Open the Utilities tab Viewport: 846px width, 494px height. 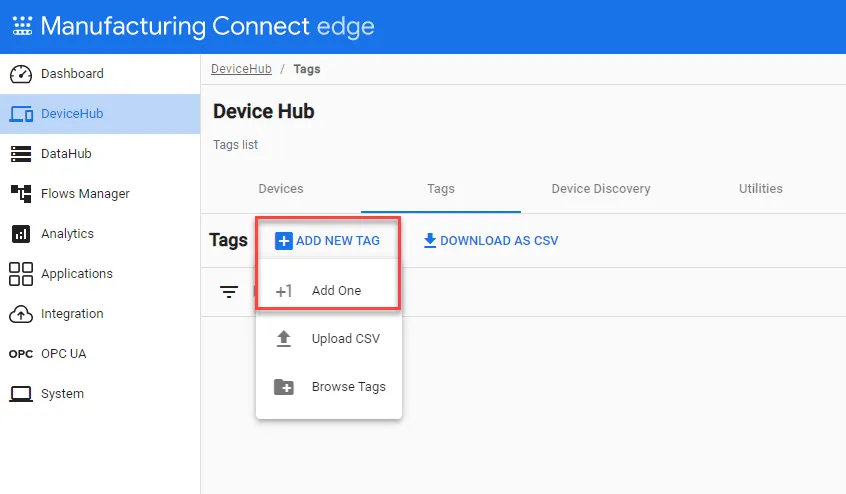click(x=761, y=189)
